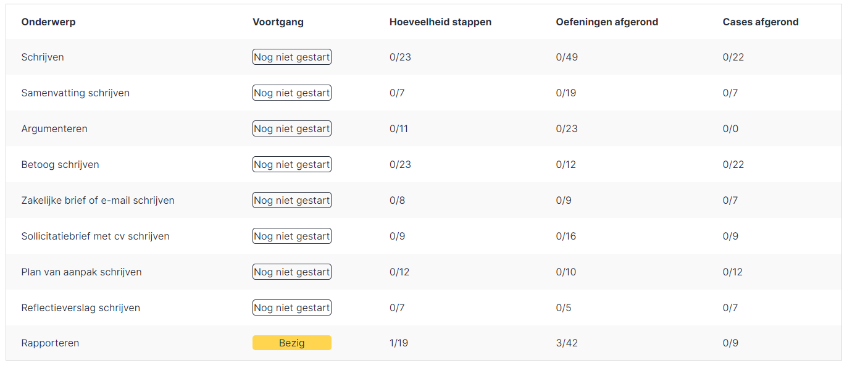Open Plan van aanpak schrijven
This screenshot has height=368, width=868.
click(x=81, y=272)
